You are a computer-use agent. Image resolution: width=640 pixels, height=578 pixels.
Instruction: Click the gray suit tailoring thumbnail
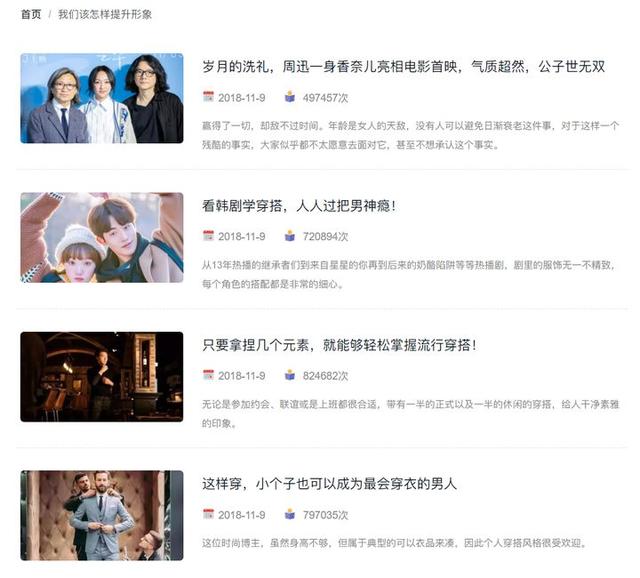click(x=102, y=516)
